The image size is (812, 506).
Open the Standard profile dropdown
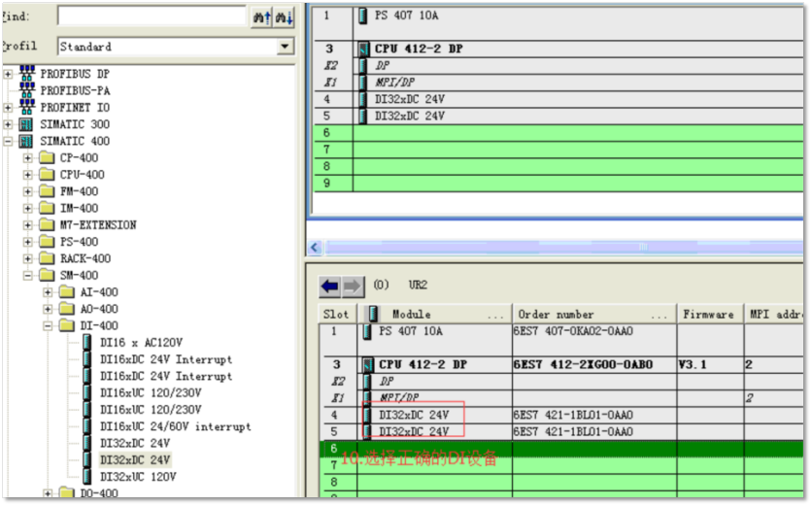point(285,47)
